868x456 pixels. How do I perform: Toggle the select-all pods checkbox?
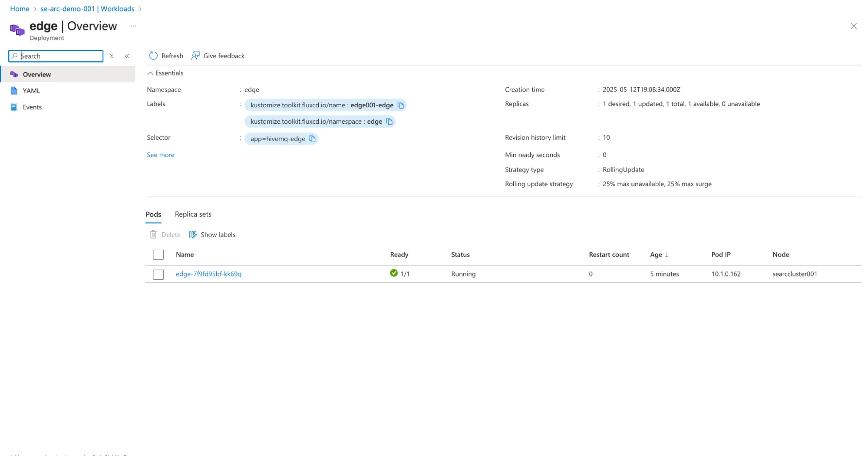pyautogui.click(x=158, y=255)
